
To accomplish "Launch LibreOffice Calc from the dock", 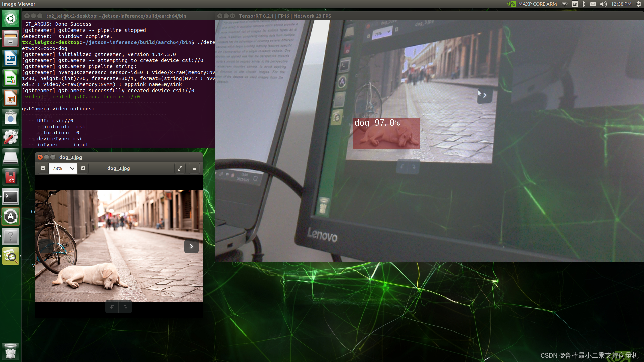I will [x=11, y=79].
